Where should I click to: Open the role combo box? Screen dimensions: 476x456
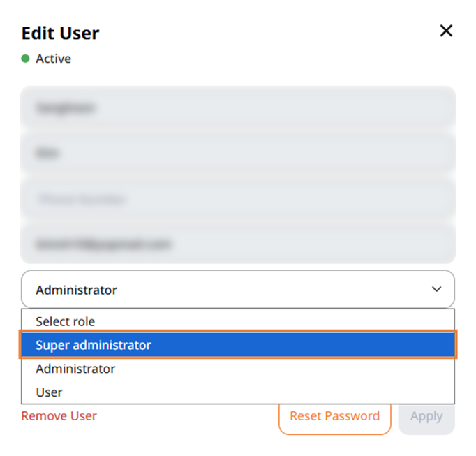(x=237, y=289)
